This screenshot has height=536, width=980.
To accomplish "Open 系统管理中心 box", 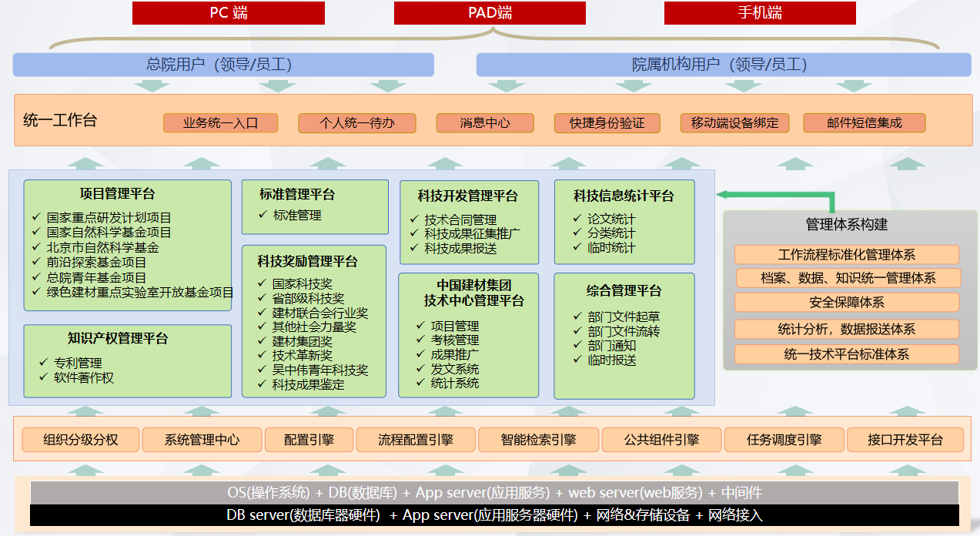I will click(x=202, y=440).
